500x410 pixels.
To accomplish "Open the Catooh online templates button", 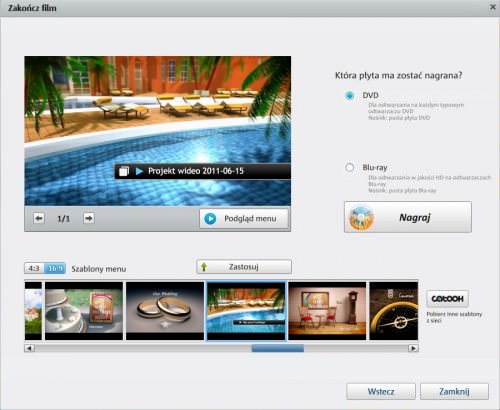I will point(447,299).
